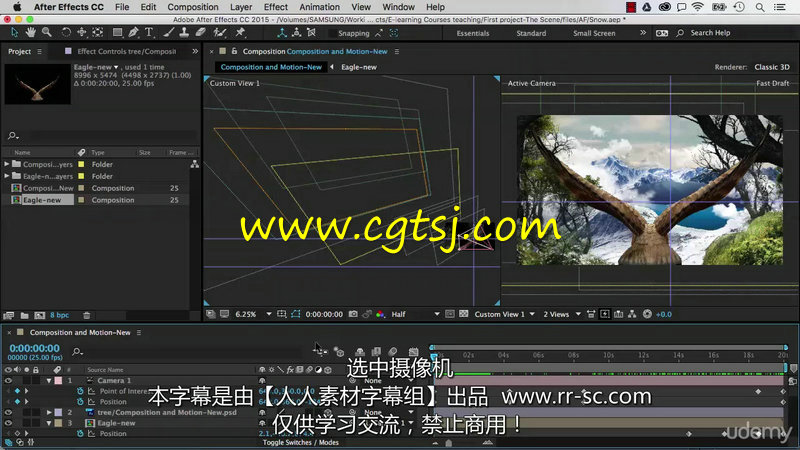Select the Pan Behind anchor point tool
Screen dimensions: 800x450
[97, 33]
